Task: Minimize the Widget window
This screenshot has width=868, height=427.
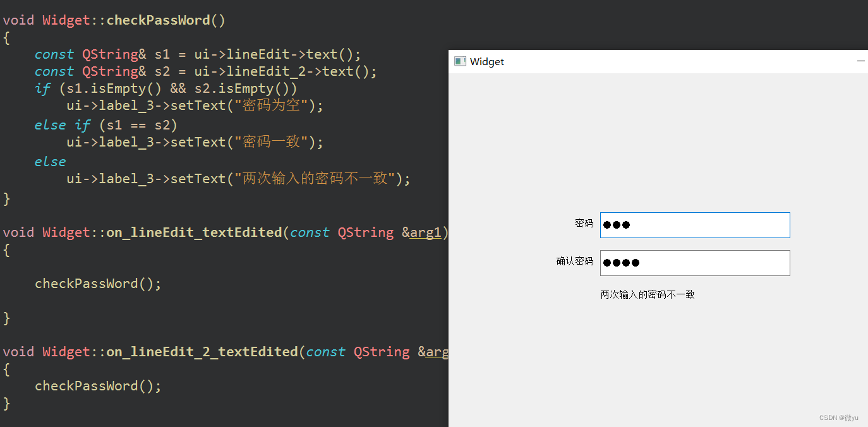Action: pyautogui.click(x=860, y=61)
